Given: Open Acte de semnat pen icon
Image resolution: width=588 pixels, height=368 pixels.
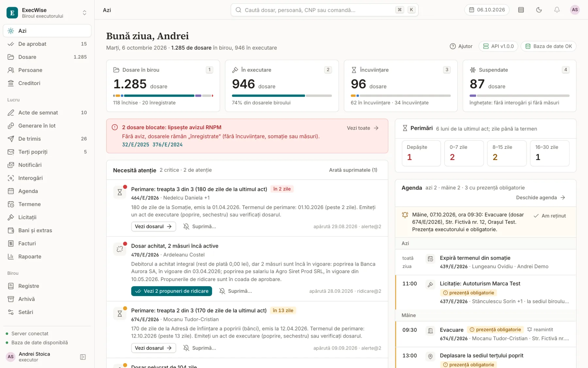Looking at the screenshot, I should (x=11, y=113).
